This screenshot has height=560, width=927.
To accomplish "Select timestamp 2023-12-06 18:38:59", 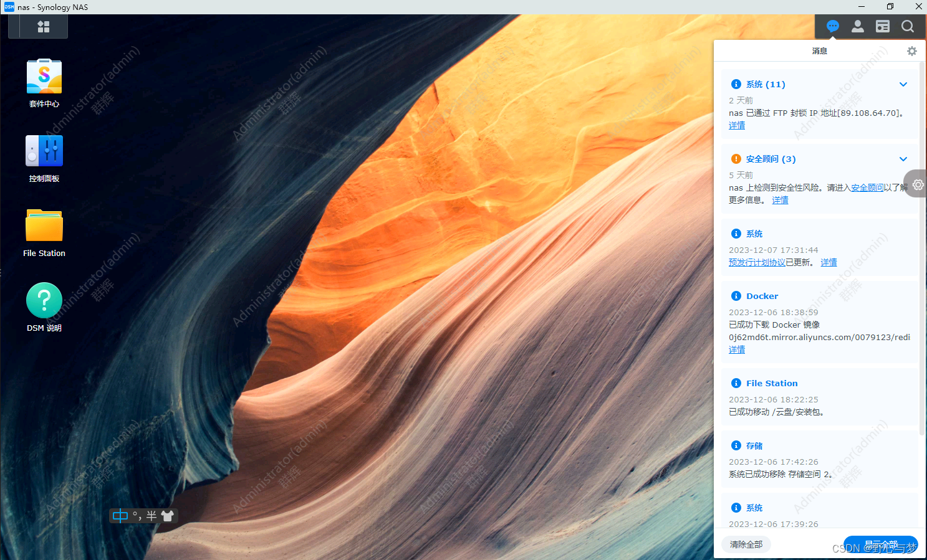I will click(774, 312).
